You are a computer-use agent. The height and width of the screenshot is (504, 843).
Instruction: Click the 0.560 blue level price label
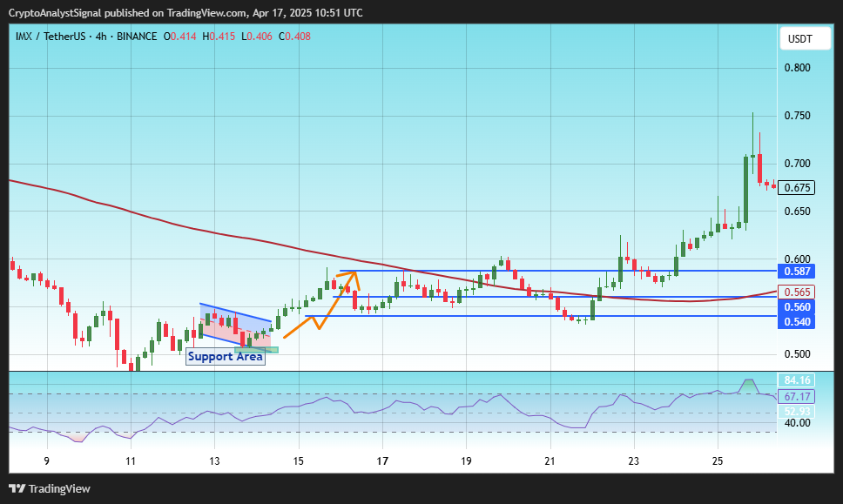tap(797, 307)
